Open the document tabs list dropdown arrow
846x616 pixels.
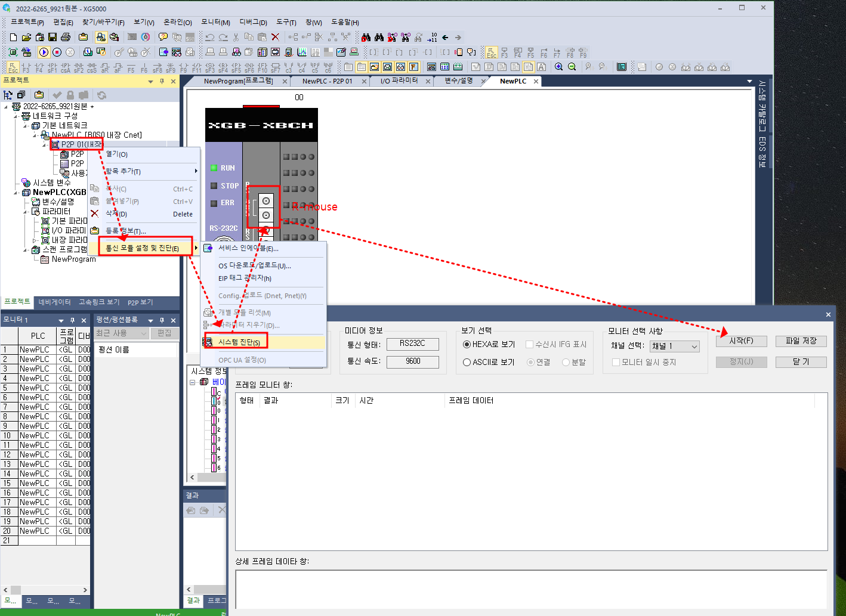(749, 81)
